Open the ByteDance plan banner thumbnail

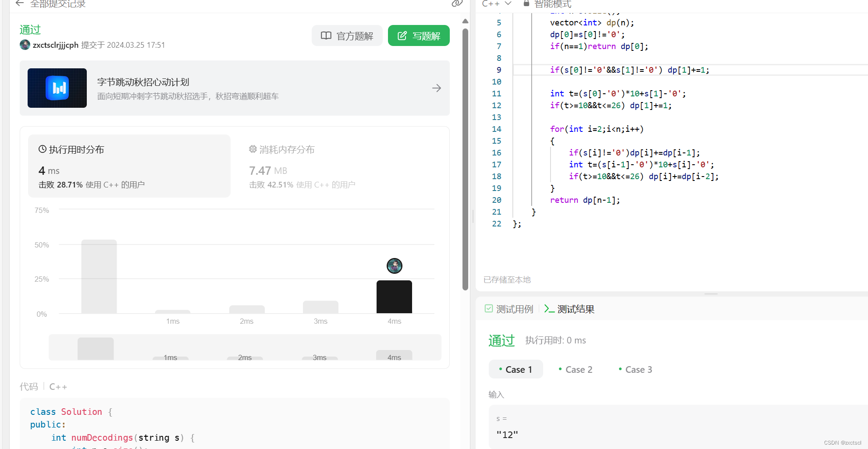(x=57, y=88)
